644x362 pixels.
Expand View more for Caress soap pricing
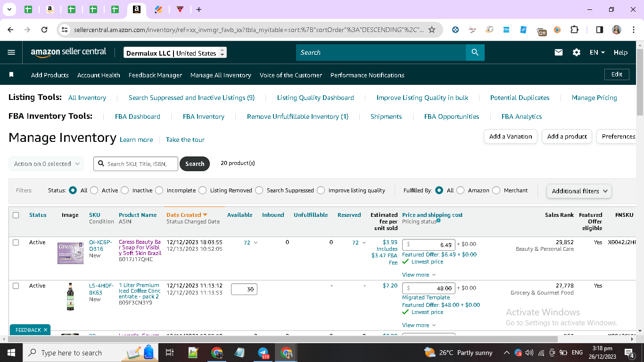(x=419, y=275)
